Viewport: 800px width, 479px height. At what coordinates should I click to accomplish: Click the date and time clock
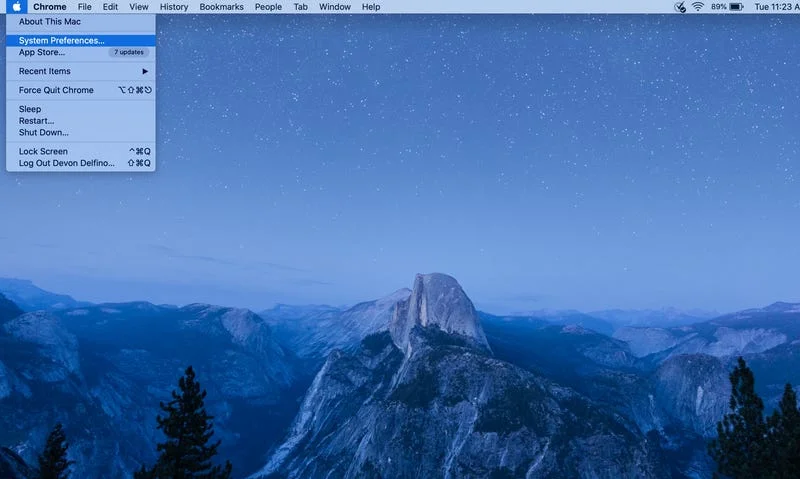775,7
